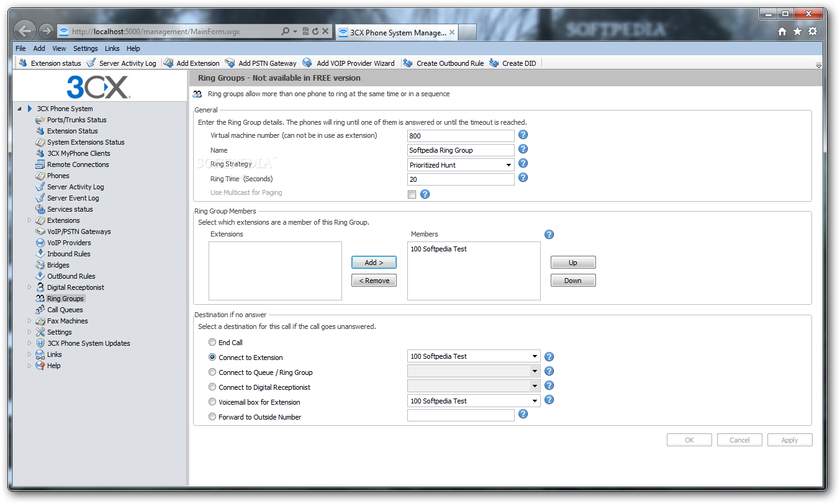Image resolution: width=840 pixels, height=504 pixels.
Task: Open Services status tree node
Action: click(70, 209)
